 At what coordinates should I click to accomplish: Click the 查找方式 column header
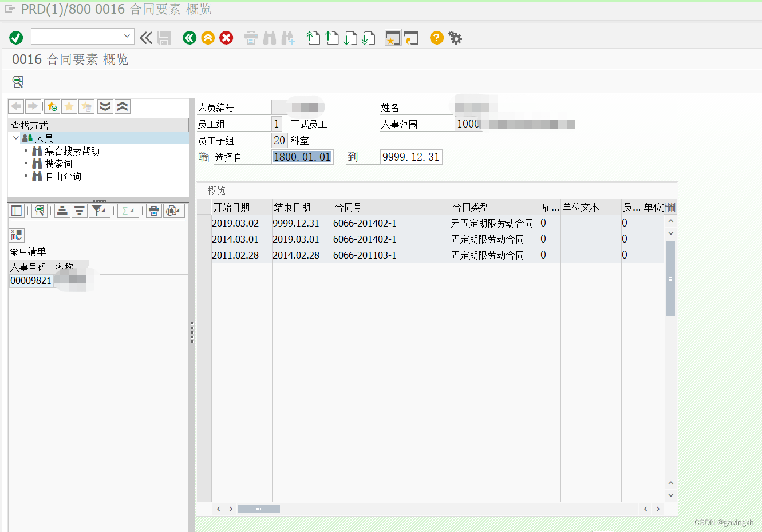pyautogui.click(x=98, y=125)
